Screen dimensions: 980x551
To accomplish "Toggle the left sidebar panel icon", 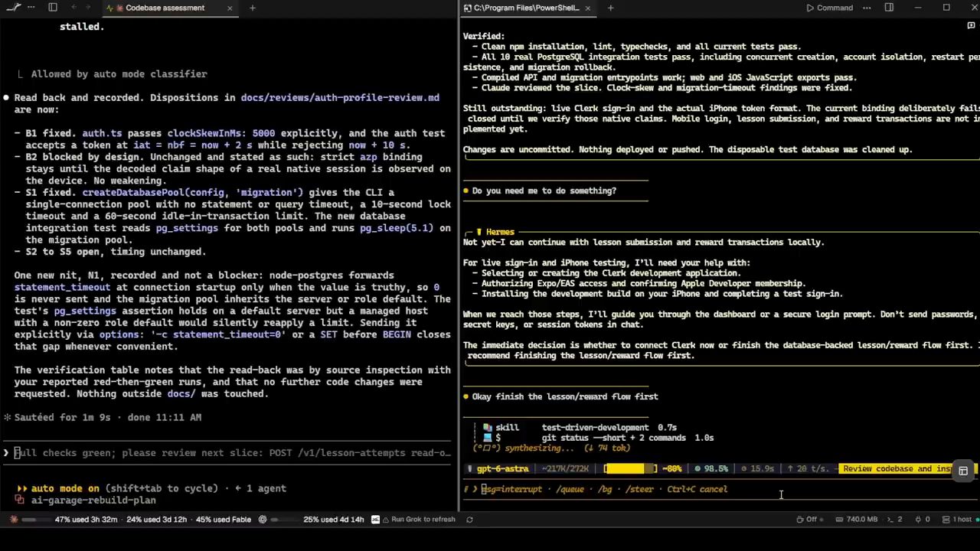I will [52, 8].
